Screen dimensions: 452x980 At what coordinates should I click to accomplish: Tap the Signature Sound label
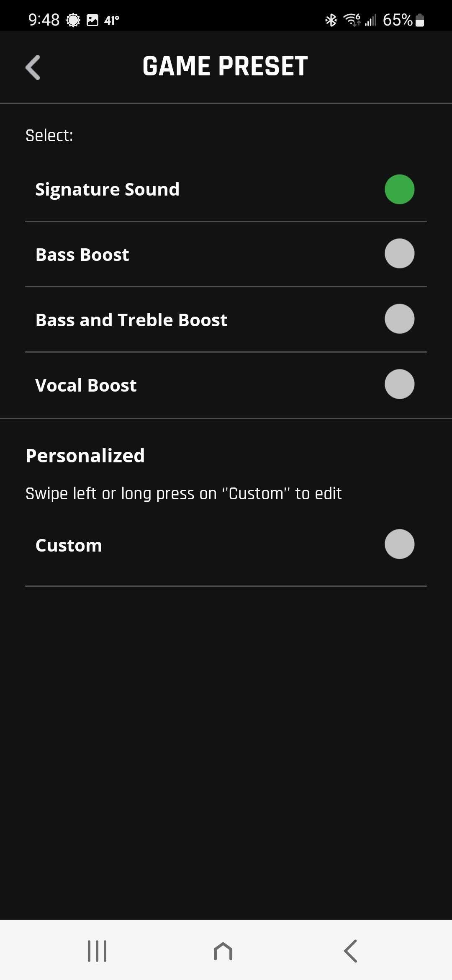click(107, 189)
